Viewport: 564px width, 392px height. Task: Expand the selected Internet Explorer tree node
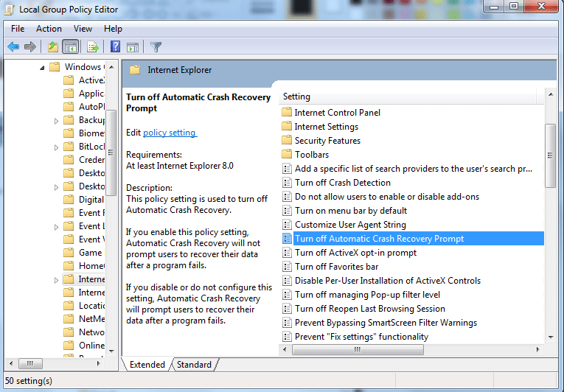tap(56, 280)
